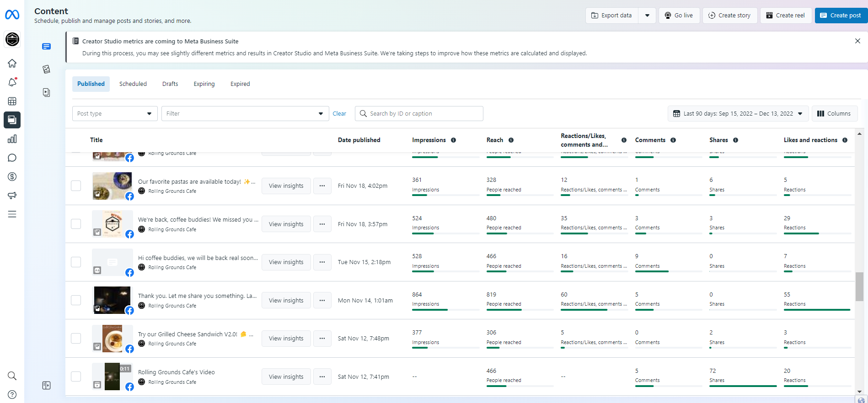Click the Planner calendar grid icon
868x403 pixels.
tap(12, 101)
